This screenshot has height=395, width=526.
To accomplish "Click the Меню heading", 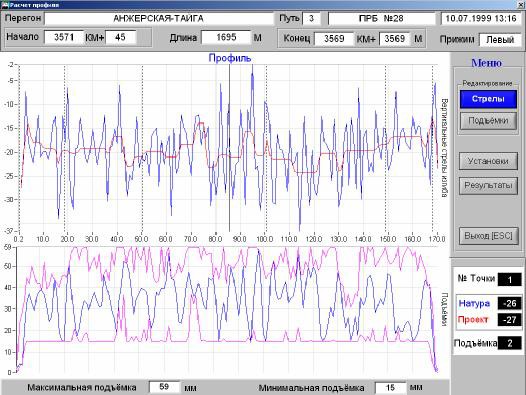I will 486,63.
